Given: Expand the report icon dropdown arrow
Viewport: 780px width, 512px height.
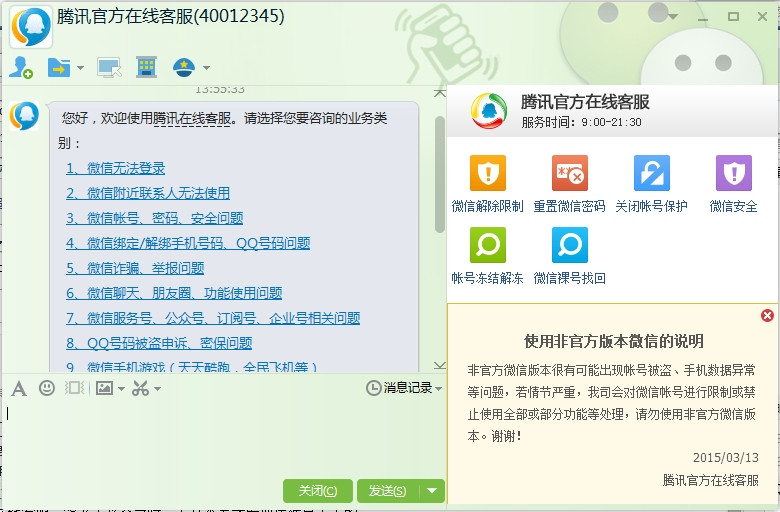Looking at the screenshot, I should click(206, 68).
